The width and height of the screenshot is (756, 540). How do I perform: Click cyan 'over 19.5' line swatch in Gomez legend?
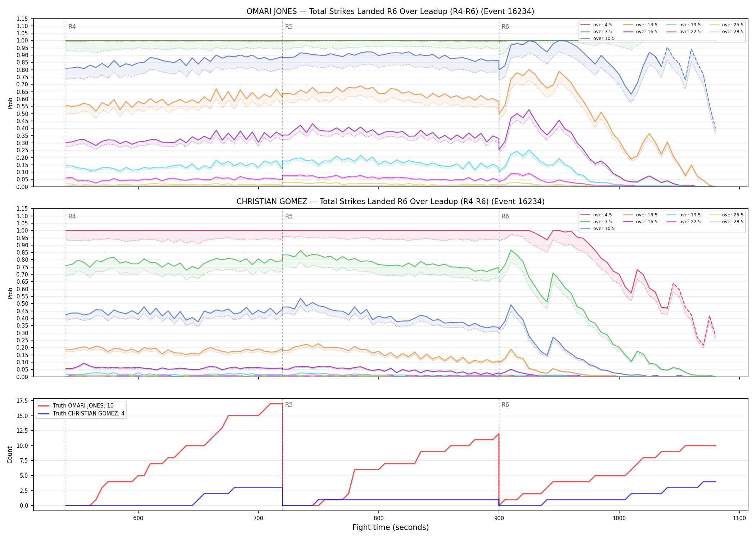point(671,215)
